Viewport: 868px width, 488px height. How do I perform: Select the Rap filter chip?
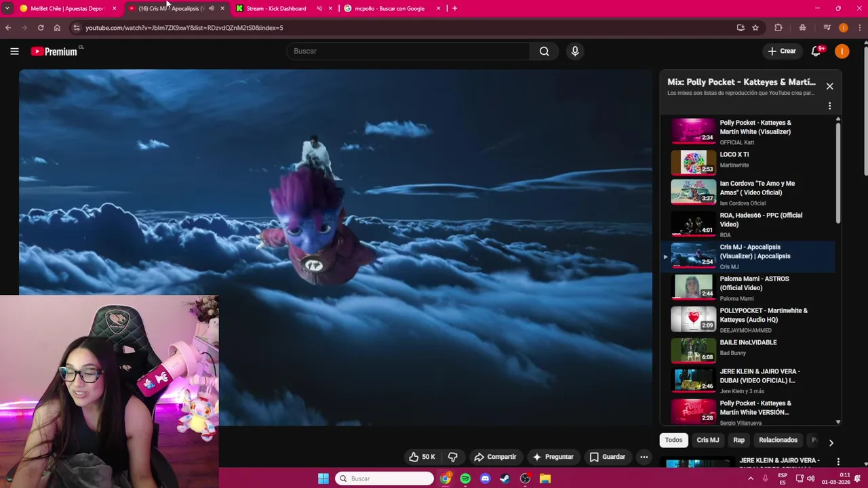[x=738, y=440]
